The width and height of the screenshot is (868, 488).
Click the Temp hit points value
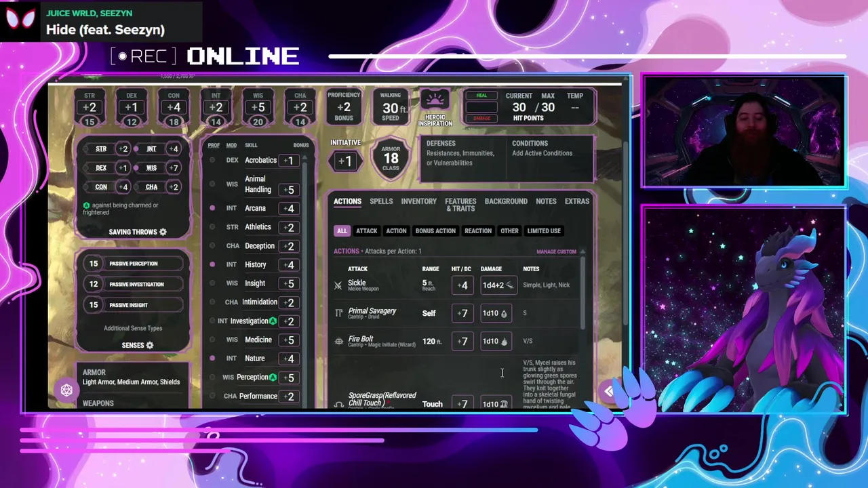tap(575, 107)
